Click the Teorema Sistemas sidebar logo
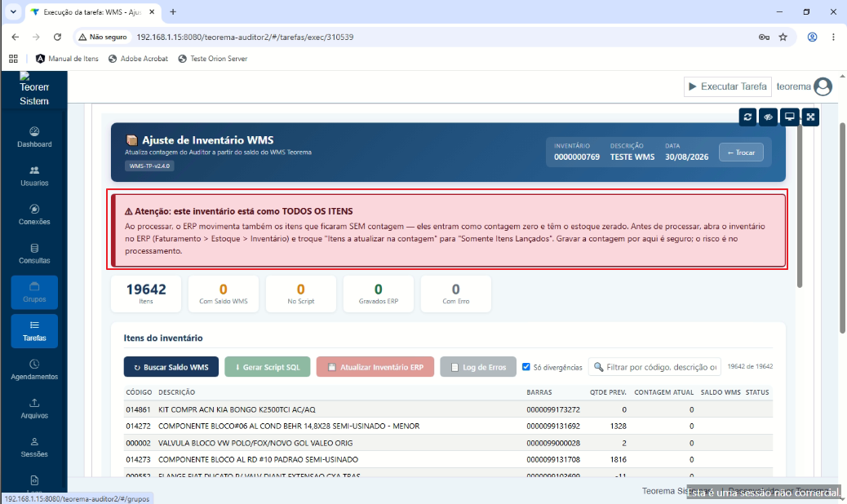This screenshot has height=504, width=847. point(34,90)
